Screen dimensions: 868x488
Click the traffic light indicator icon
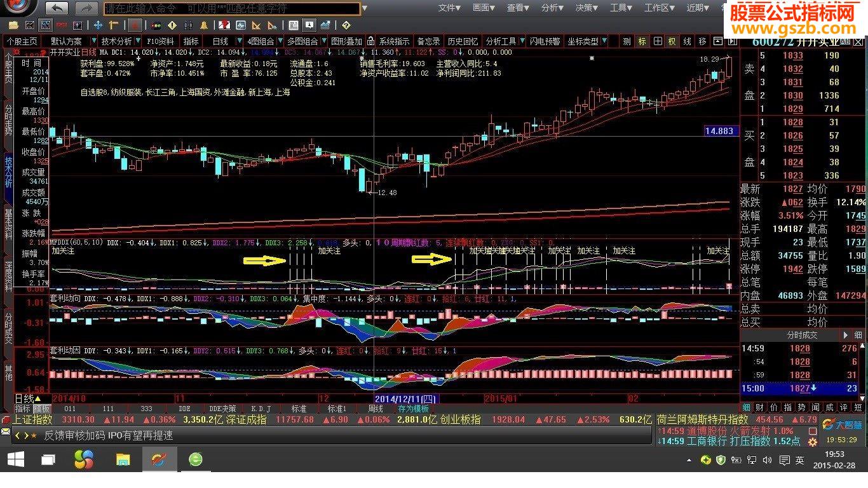155,25
